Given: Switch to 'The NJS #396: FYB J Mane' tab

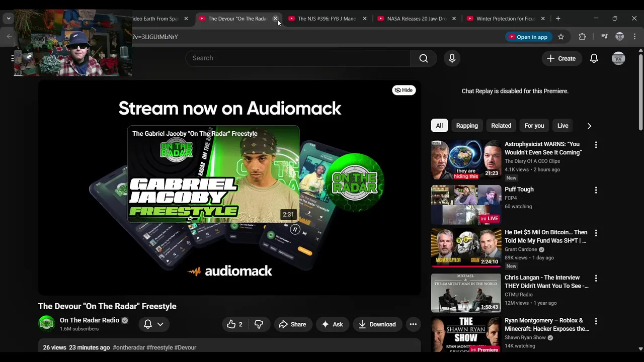Looking at the screenshot, I should click(327, 19).
